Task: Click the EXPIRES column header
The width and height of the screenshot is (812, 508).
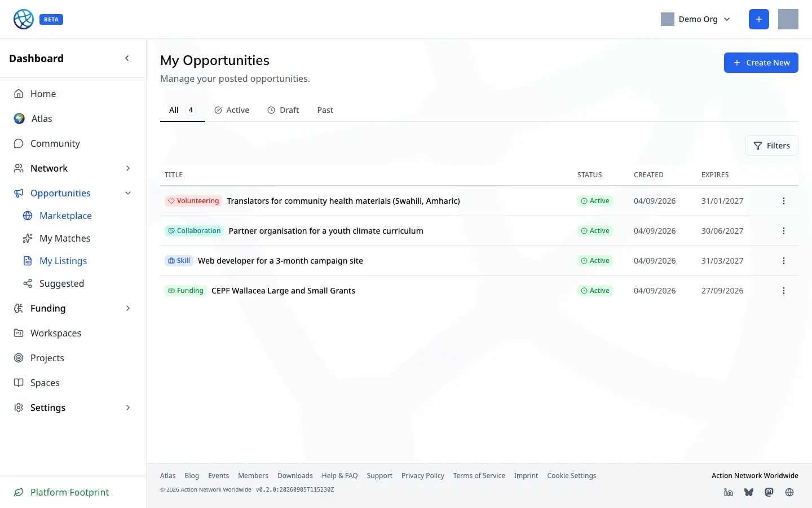Action: pyautogui.click(x=715, y=175)
